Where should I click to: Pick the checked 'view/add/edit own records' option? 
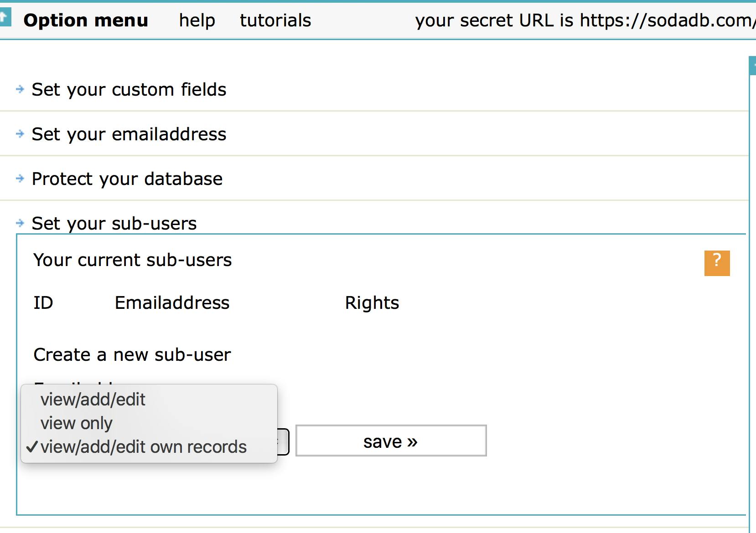pyautogui.click(x=143, y=447)
